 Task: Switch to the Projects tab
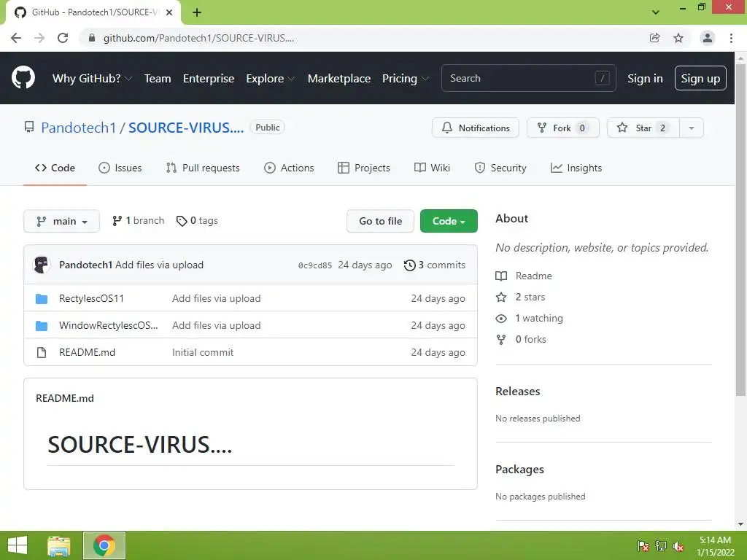(364, 168)
